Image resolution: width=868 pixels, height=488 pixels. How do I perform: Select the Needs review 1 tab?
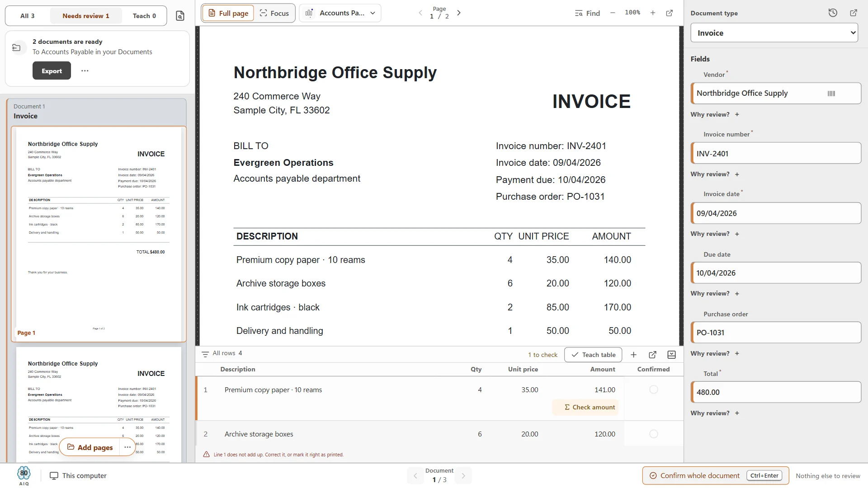[x=86, y=16]
